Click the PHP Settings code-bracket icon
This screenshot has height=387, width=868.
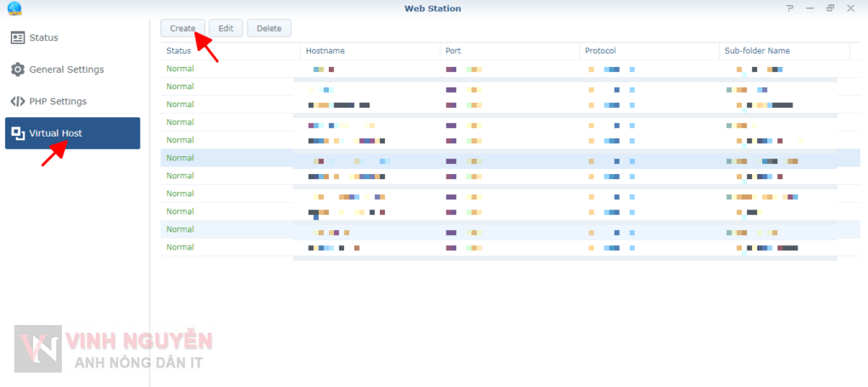coord(18,102)
